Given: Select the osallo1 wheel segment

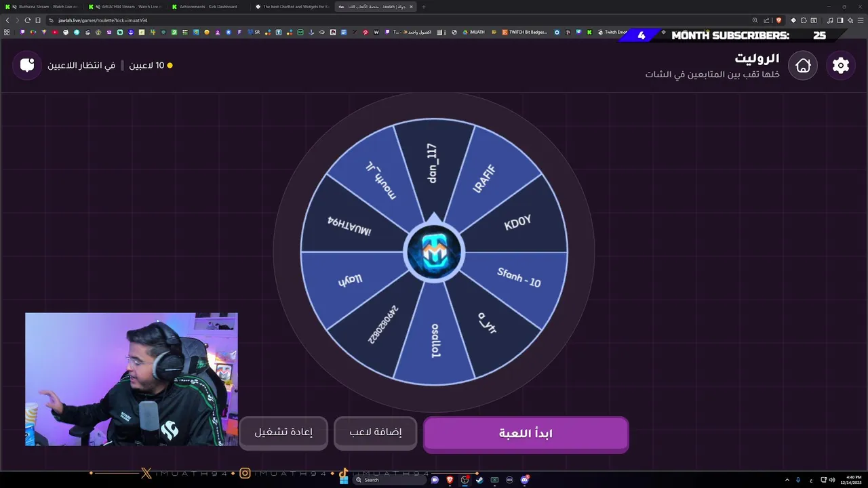Looking at the screenshot, I should click(x=435, y=341).
